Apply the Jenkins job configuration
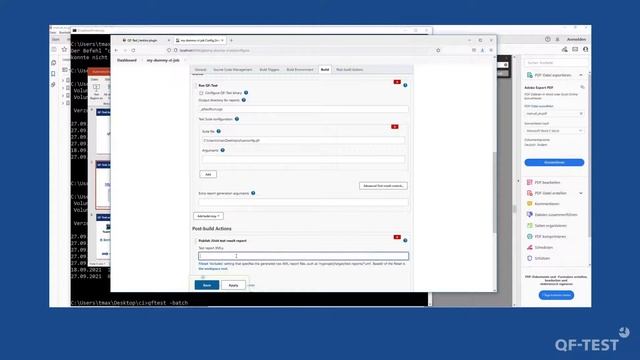The height and width of the screenshot is (360, 640). (x=233, y=285)
